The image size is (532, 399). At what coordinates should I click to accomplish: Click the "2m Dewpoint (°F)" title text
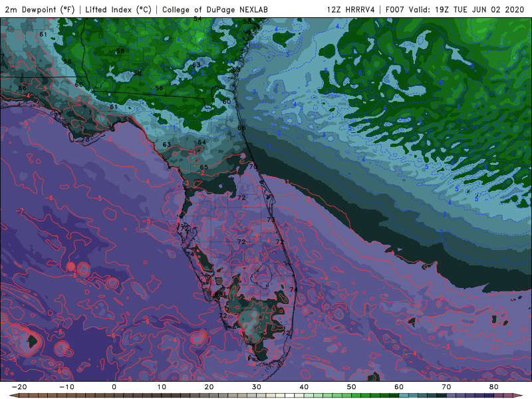(x=40, y=9)
